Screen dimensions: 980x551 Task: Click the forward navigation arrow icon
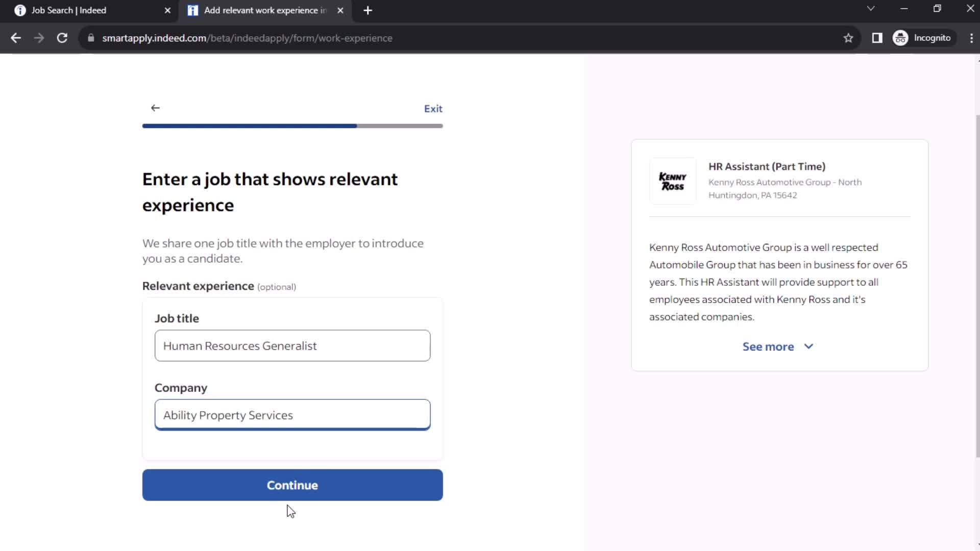tap(38, 38)
